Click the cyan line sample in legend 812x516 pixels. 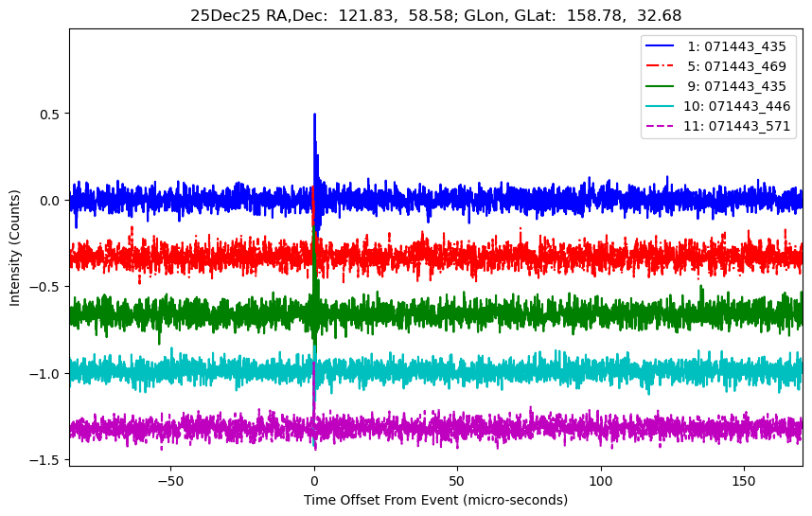click(660, 106)
